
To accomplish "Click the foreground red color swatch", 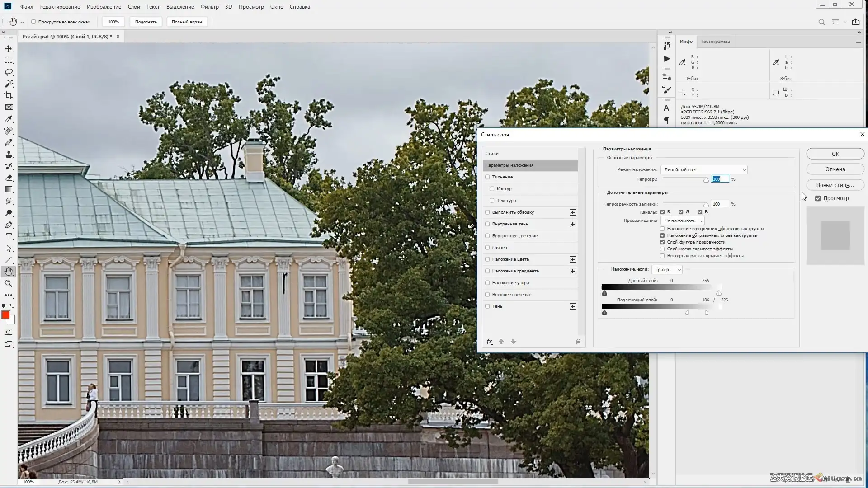I will (6, 315).
